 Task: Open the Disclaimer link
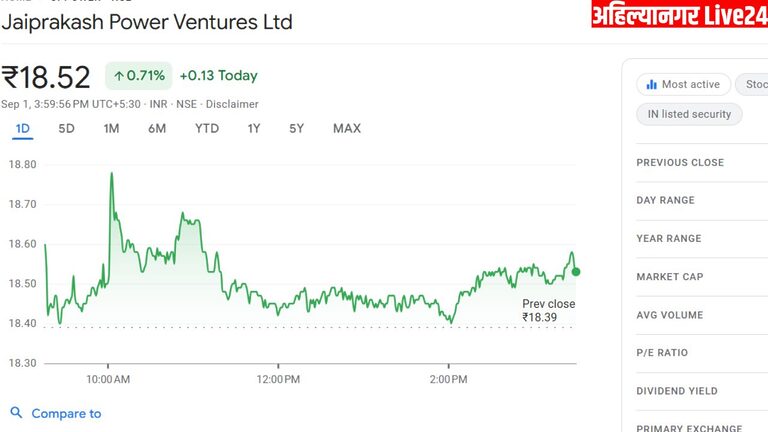point(232,104)
